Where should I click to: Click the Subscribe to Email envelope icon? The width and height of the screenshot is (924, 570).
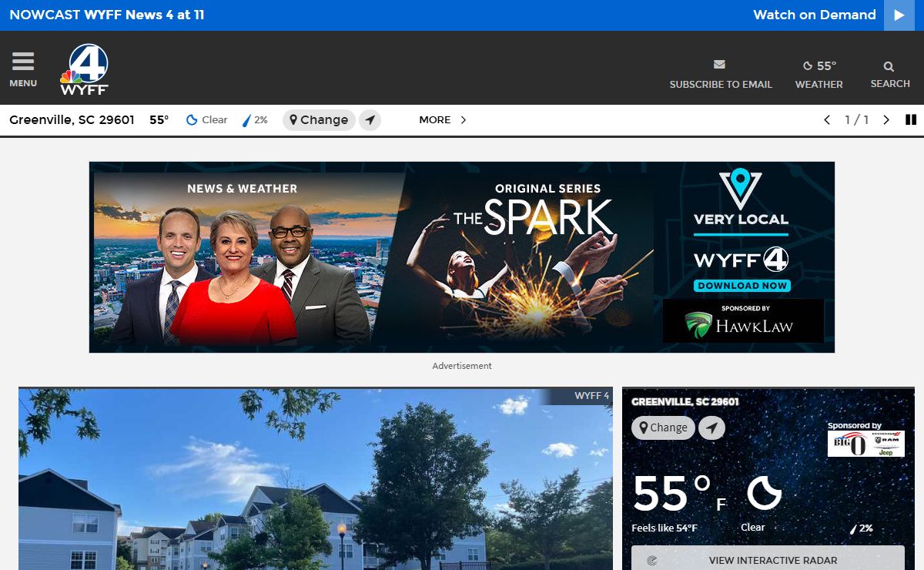point(719,65)
